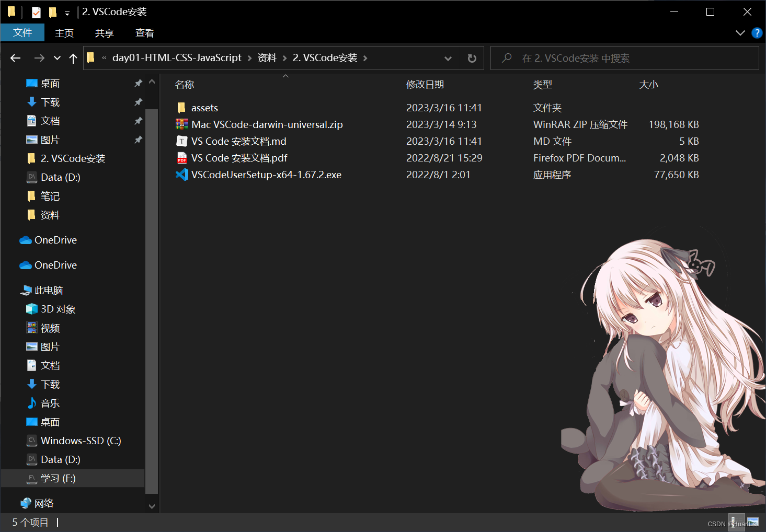Open the second OneDrive entry
Image resolution: width=766 pixels, height=532 pixels.
click(55, 265)
